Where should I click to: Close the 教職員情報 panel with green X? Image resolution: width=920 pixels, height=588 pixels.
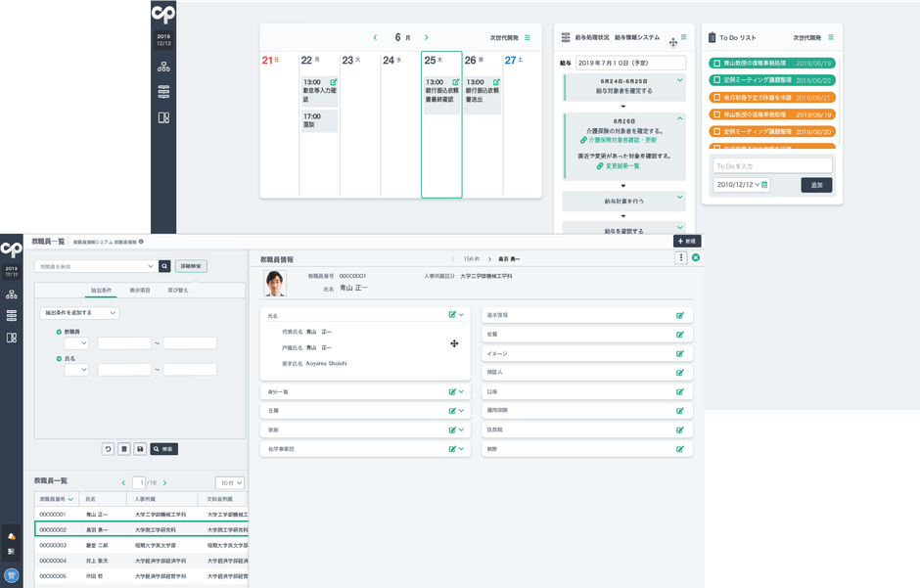click(x=696, y=257)
